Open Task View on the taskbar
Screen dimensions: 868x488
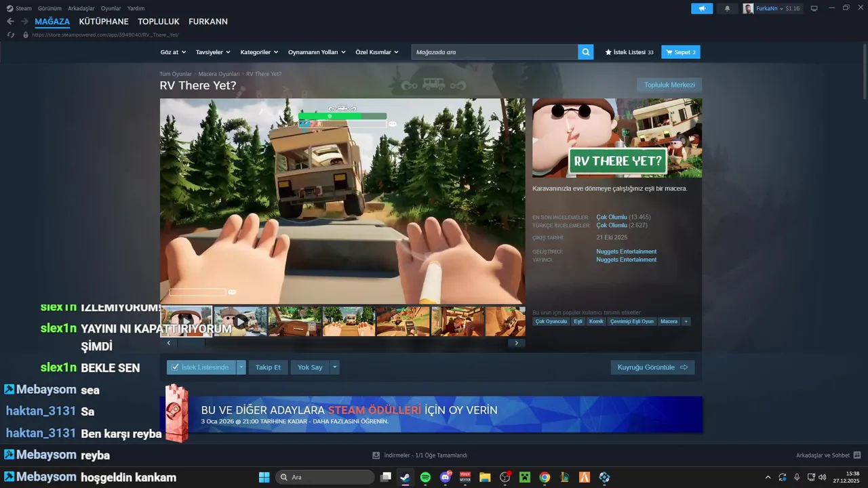tap(386, 477)
